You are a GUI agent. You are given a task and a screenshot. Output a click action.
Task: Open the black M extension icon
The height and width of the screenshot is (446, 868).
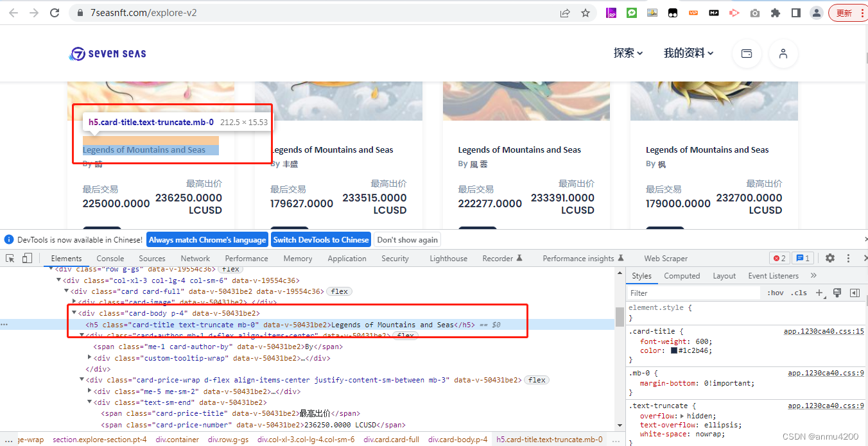point(714,13)
